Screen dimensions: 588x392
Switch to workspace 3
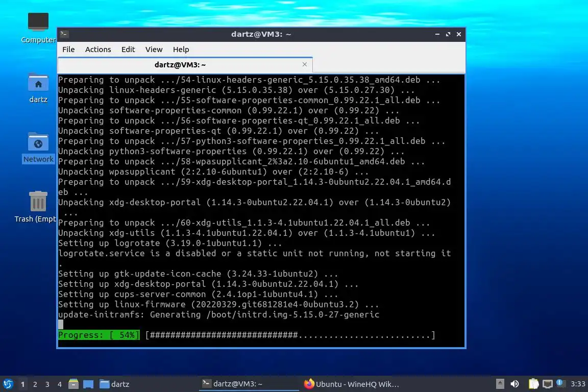point(47,384)
